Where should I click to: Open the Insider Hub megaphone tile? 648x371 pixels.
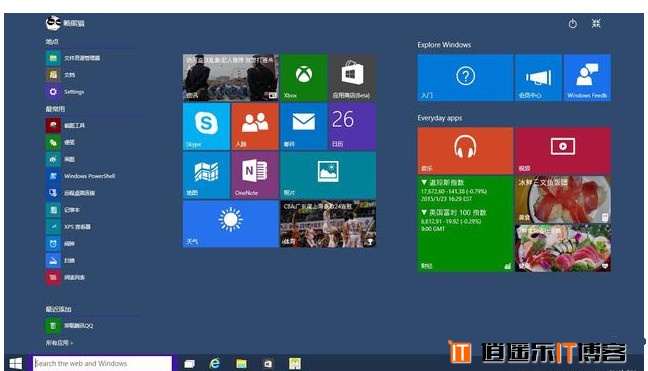538,78
